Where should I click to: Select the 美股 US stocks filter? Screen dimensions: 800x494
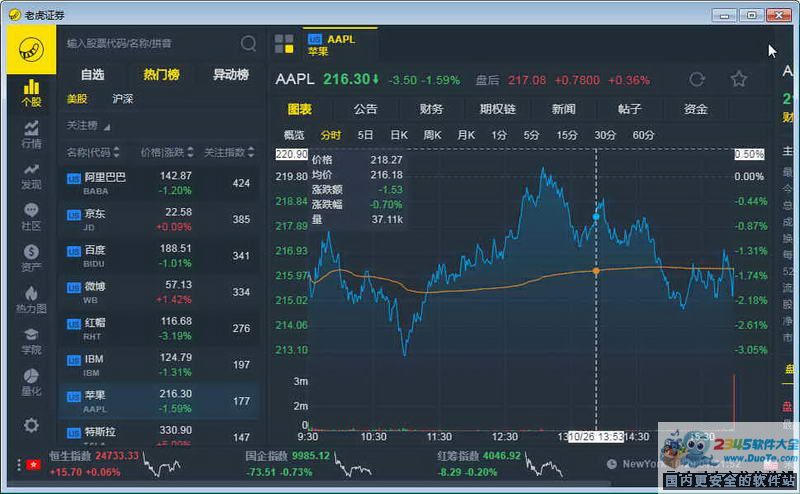[77, 98]
